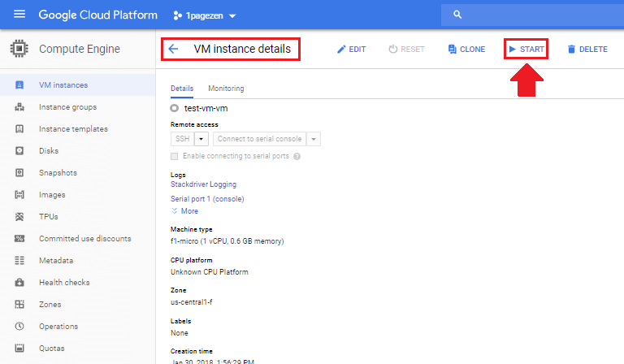Screen dimensions: 624x364
Task: Click the CLONE button label
Action: (472, 50)
